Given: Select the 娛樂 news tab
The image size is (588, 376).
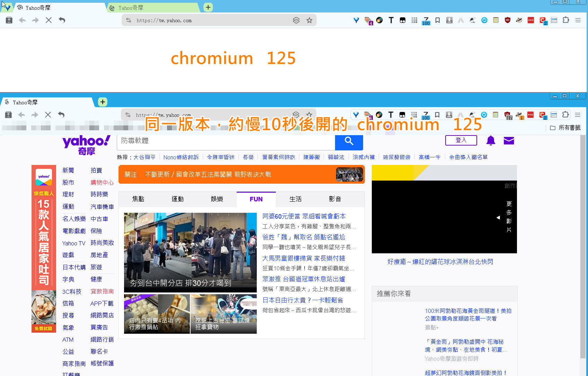Looking at the screenshot, I should 217,199.
